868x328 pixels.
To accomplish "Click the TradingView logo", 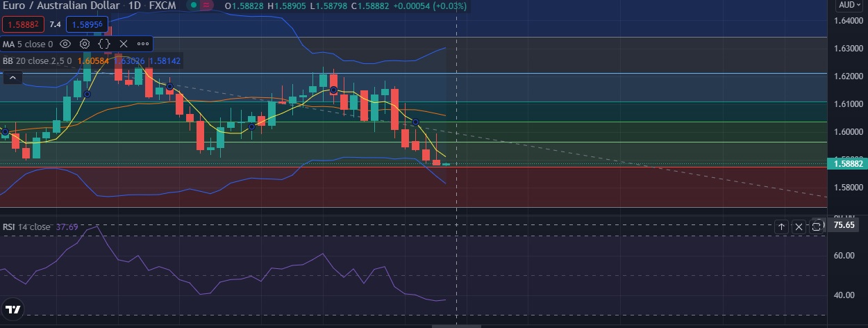I will tap(12, 309).
